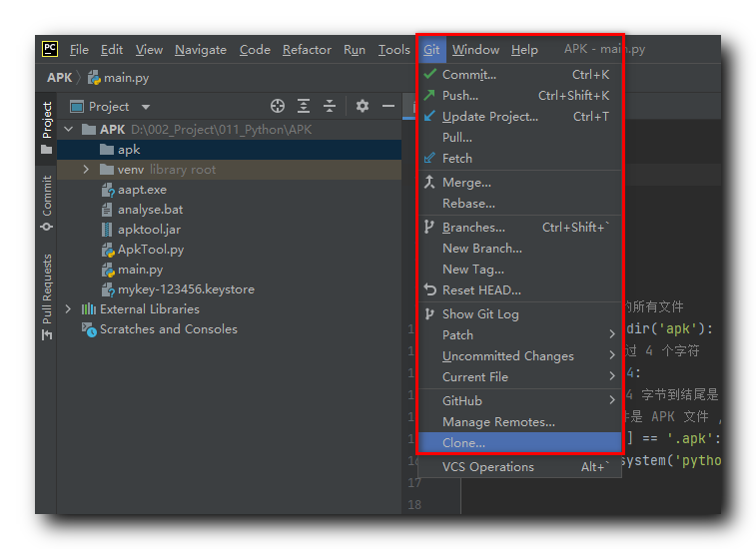Collapse the APK root folder

pos(69,129)
